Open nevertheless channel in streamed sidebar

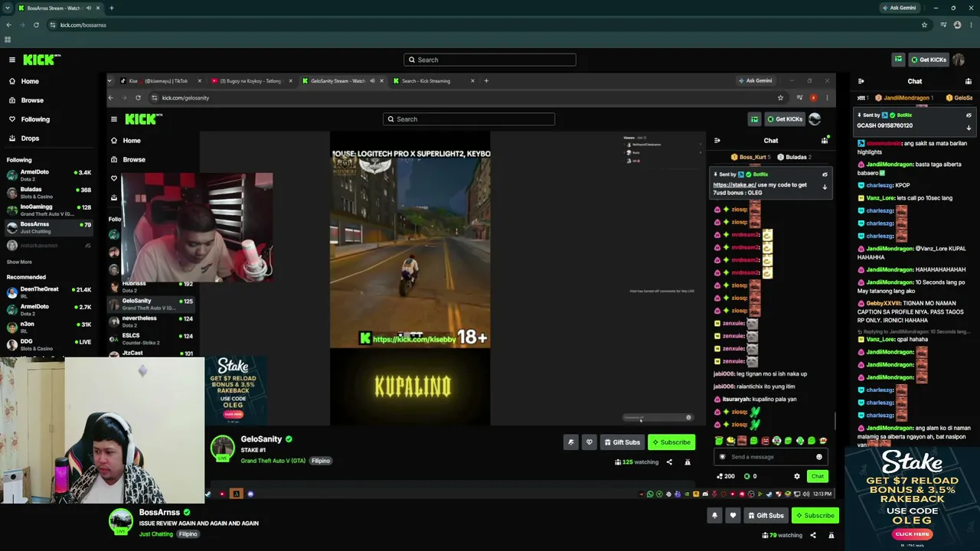click(x=152, y=321)
